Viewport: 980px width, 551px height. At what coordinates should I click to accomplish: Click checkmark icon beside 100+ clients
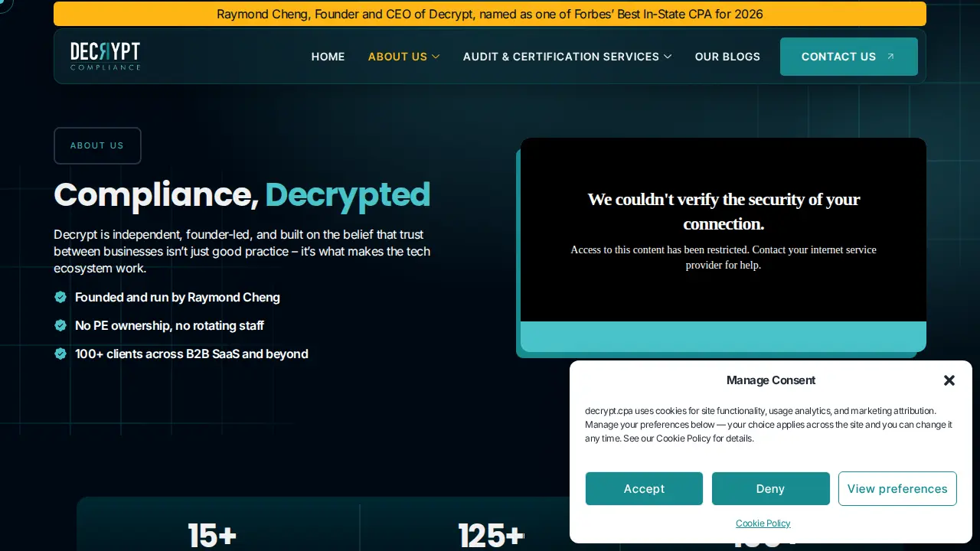click(60, 354)
